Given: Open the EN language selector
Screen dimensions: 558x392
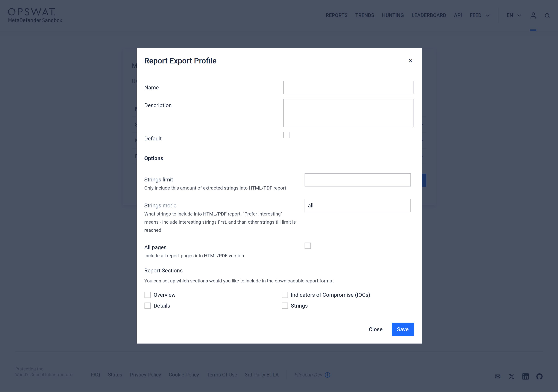Looking at the screenshot, I should click(514, 16).
